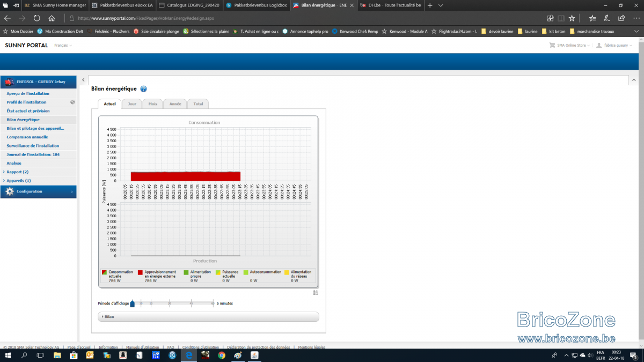644x362 pixels.
Task: Switch to the Année tab
Action: click(175, 104)
